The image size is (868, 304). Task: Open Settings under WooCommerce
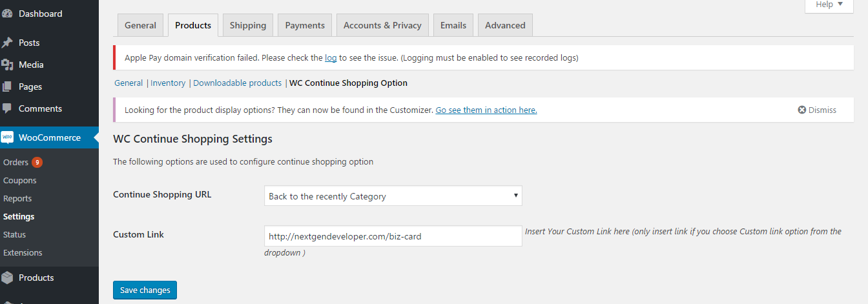pyautogui.click(x=19, y=217)
